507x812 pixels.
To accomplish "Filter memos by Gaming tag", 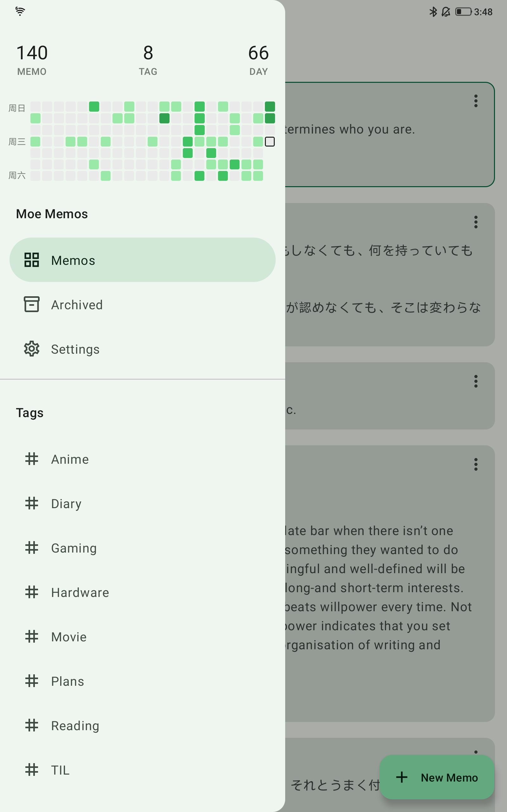I will pos(74,548).
